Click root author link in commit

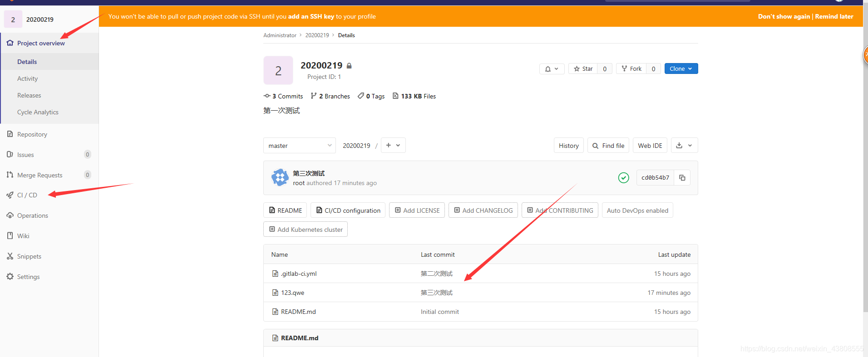299,183
